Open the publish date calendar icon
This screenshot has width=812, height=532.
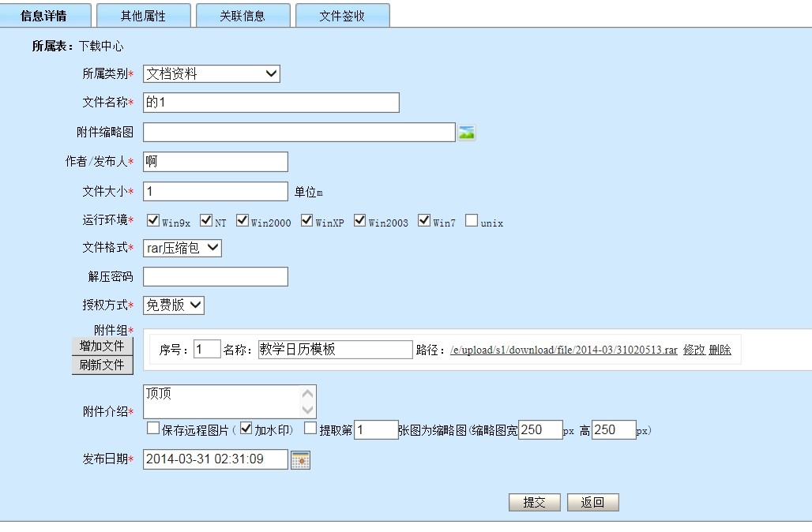300,460
